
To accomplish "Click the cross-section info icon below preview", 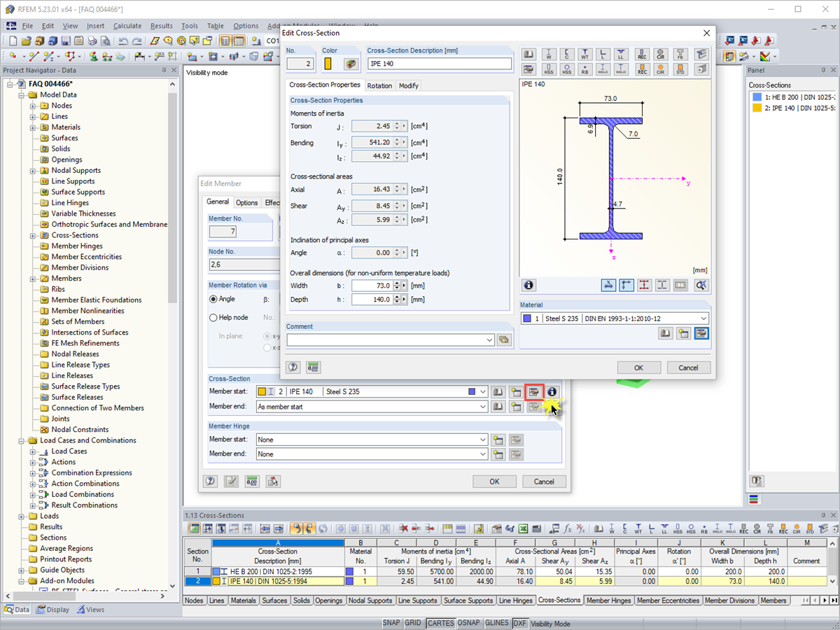I will tap(528, 285).
